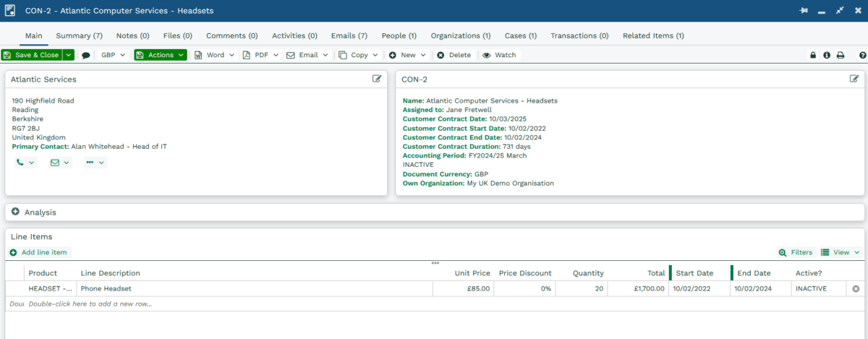Click 'Double-click here to add a new row...'
Screen dimensions: 868x339
coord(90,304)
